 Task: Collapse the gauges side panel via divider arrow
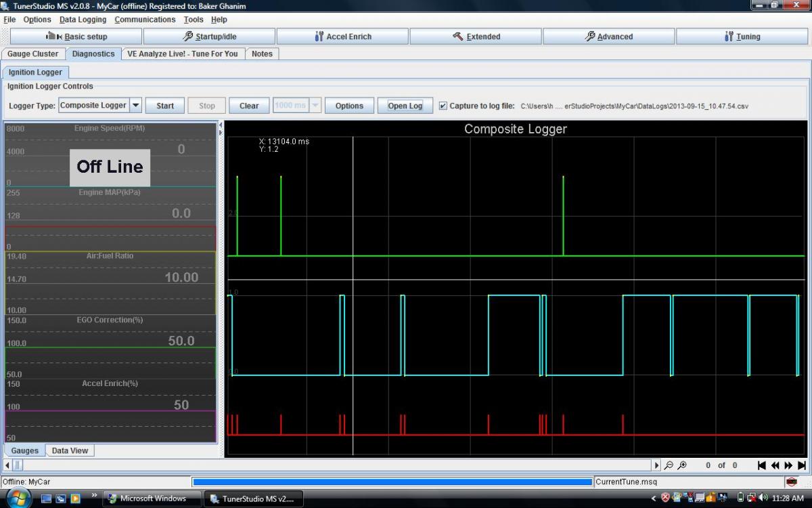pos(220,125)
